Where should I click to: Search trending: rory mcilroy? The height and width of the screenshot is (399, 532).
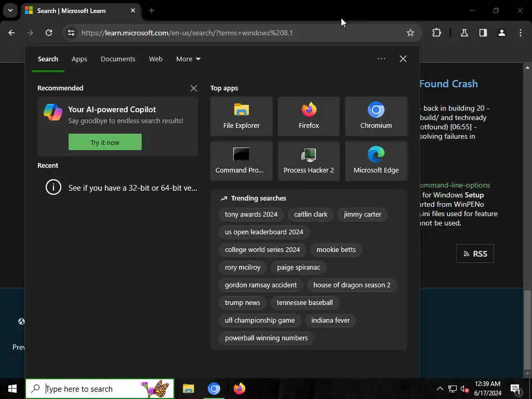tap(243, 268)
